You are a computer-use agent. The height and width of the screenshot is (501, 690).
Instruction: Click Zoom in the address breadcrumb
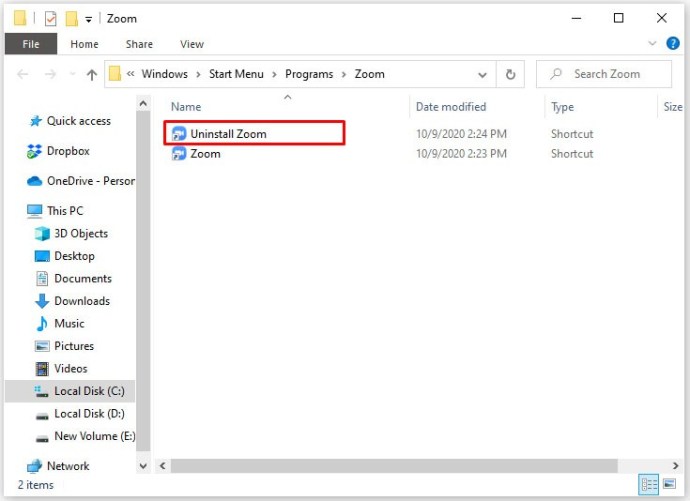click(x=370, y=74)
